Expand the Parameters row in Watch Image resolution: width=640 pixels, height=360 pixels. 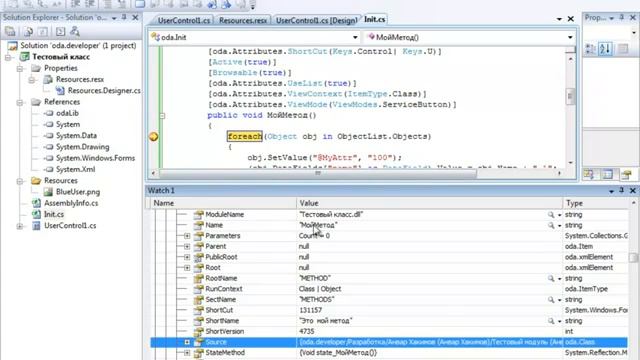187,236
